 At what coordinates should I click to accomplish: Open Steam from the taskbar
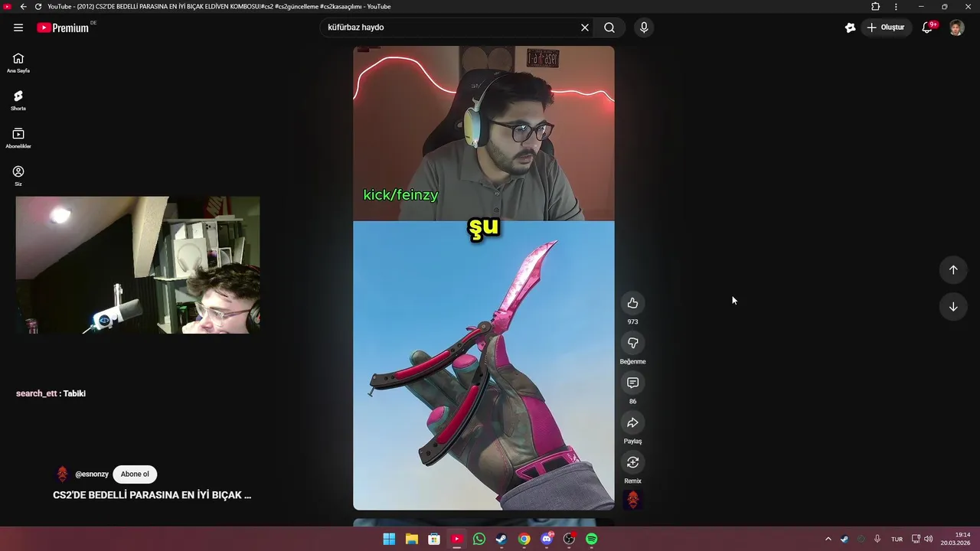[501, 539]
